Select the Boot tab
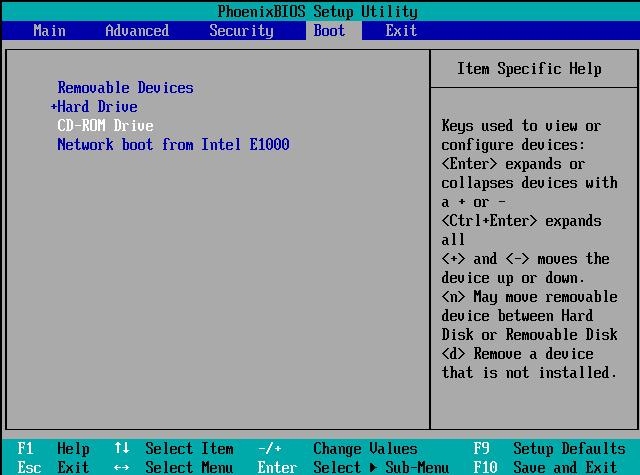This screenshot has height=475, width=640. coord(329,31)
